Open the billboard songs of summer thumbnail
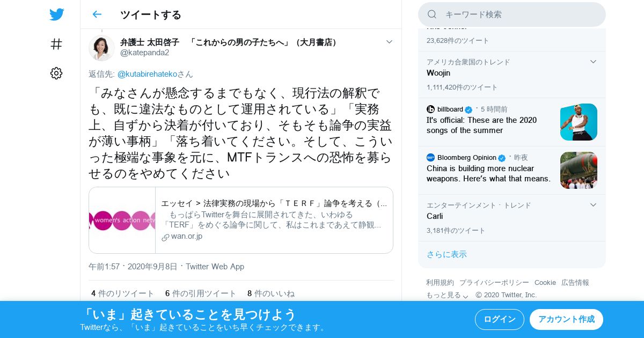 (579, 122)
